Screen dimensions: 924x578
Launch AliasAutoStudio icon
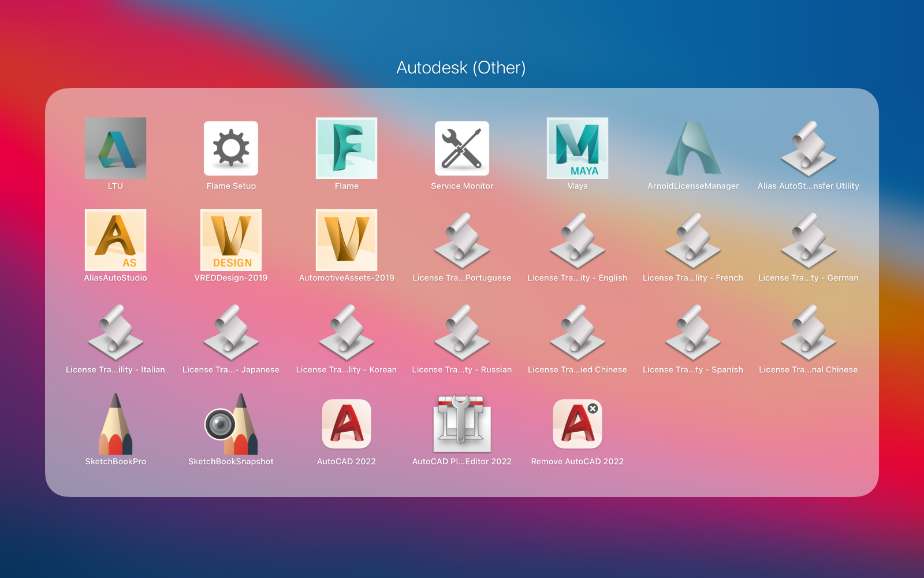click(115, 240)
